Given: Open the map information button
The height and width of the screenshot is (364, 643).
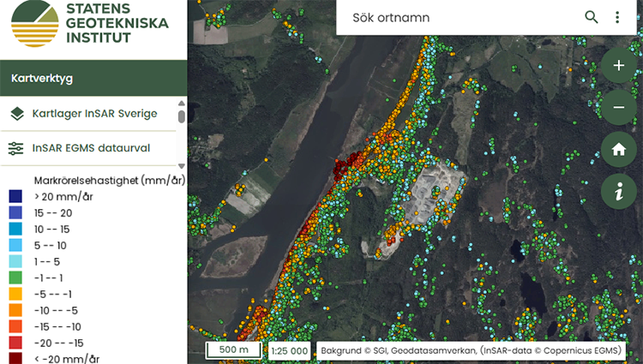Looking at the screenshot, I should point(618,192).
